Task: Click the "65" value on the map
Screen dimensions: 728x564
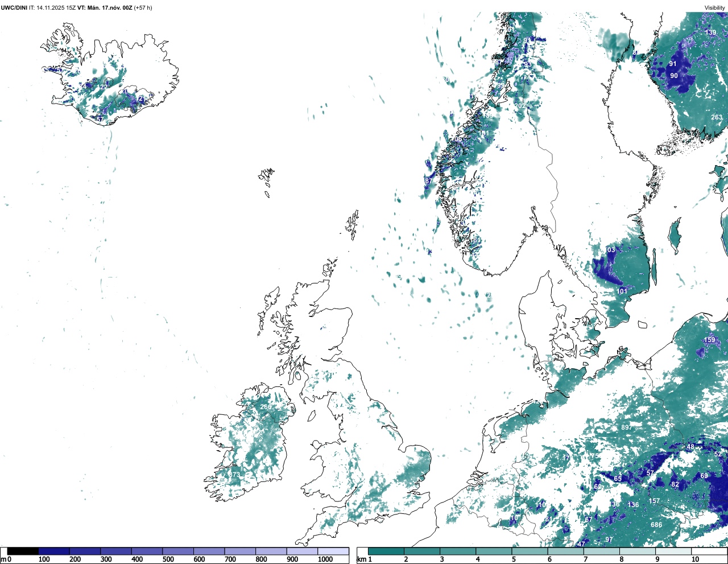Action: click(618, 479)
